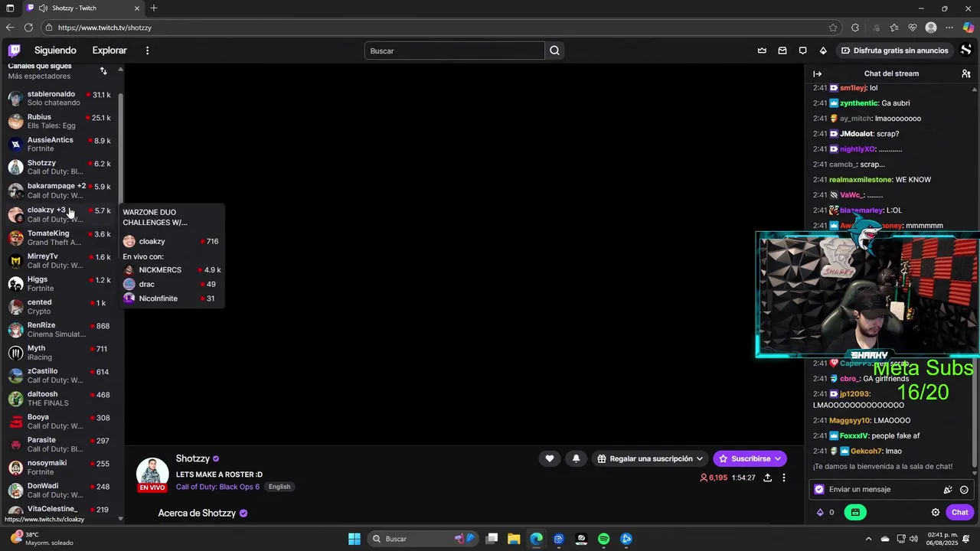Open stream options three-dot menu

(x=783, y=478)
